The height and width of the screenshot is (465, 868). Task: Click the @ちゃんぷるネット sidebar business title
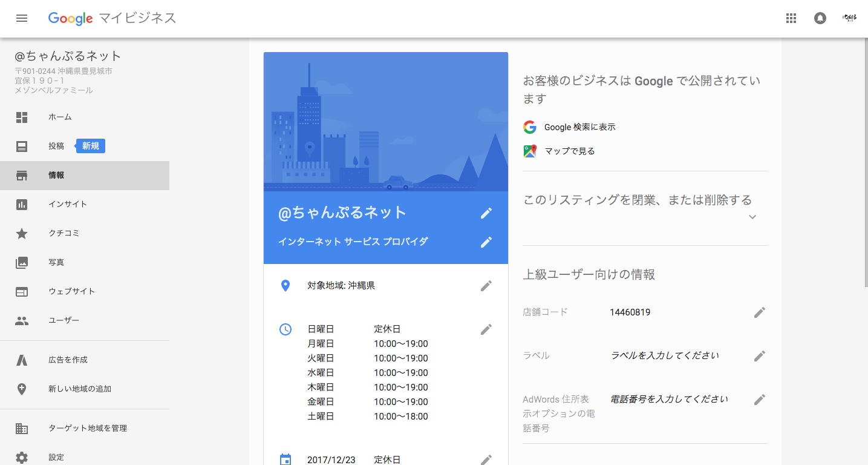point(68,56)
